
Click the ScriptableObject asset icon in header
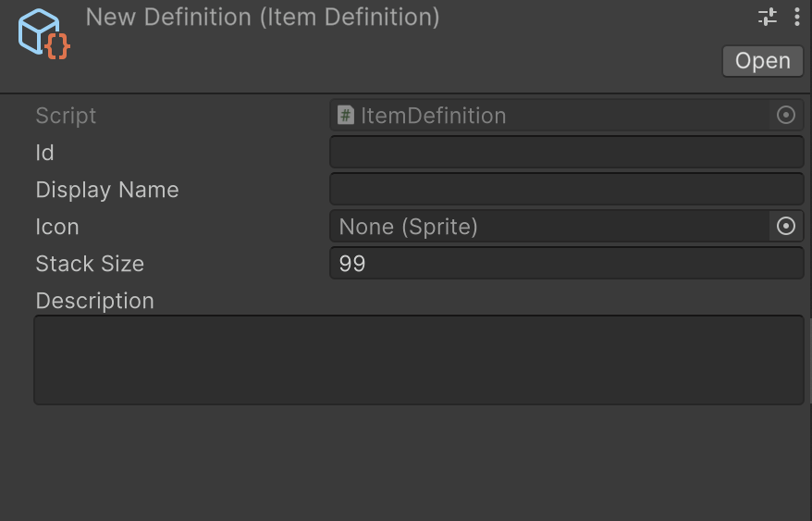43,34
